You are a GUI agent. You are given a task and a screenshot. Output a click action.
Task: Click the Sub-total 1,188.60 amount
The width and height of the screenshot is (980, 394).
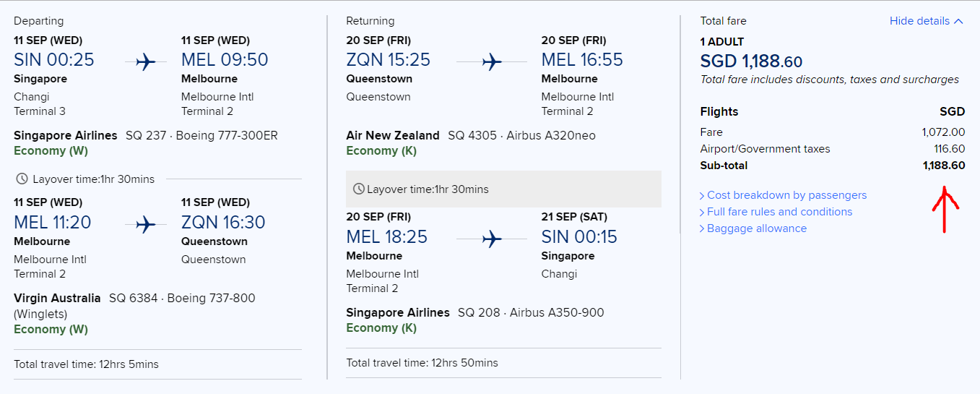pos(944,166)
